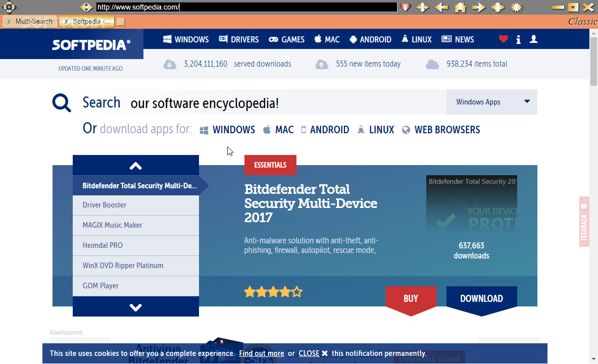The image size is (598, 364).
Task: Download apps for Android link
Action: coord(325,130)
